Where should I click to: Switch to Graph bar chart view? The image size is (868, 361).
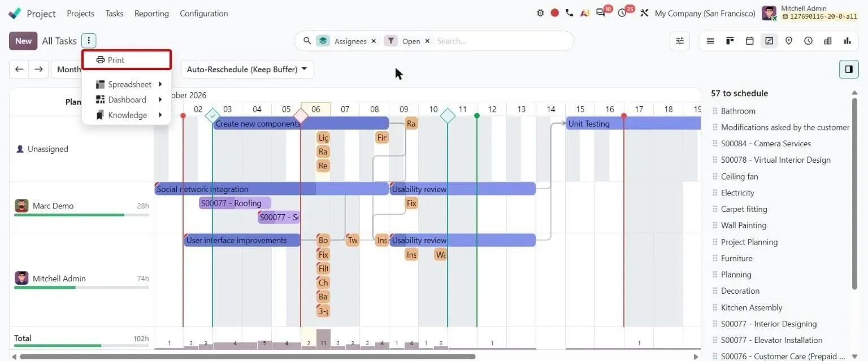[x=847, y=41]
